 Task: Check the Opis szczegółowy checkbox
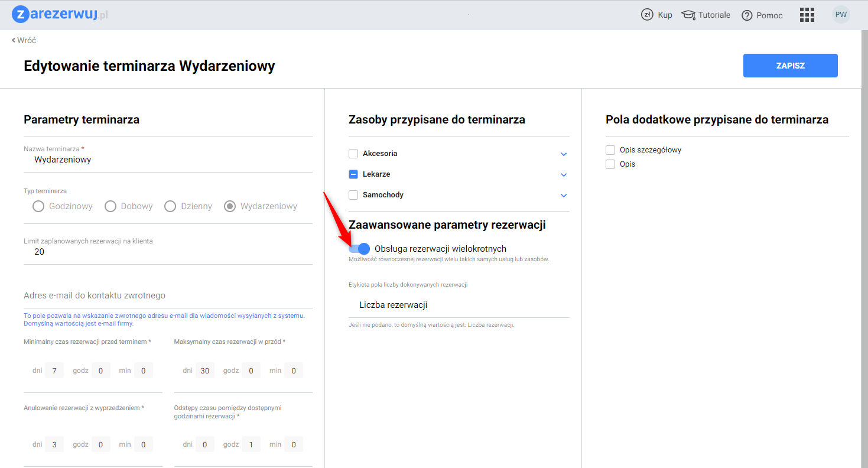[610, 150]
